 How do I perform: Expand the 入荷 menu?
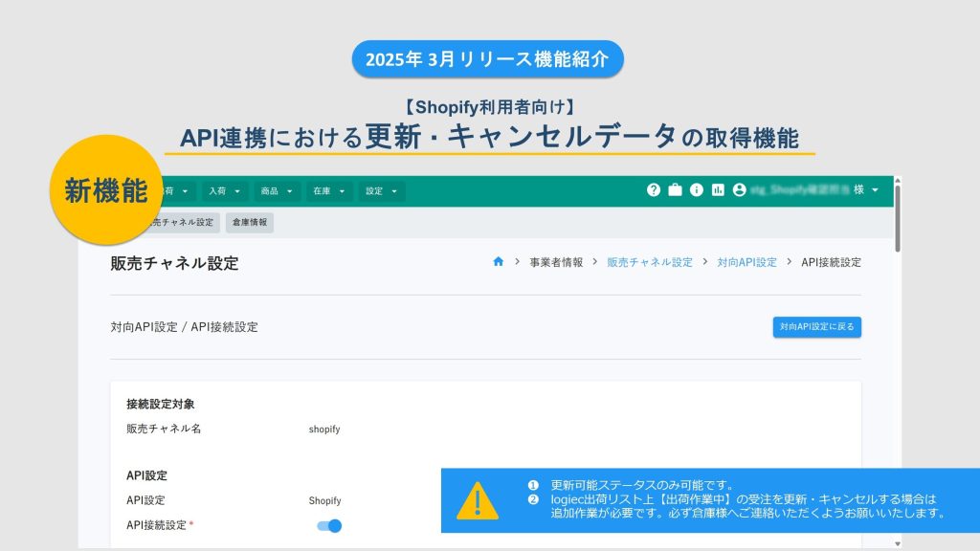[x=224, y=191]
